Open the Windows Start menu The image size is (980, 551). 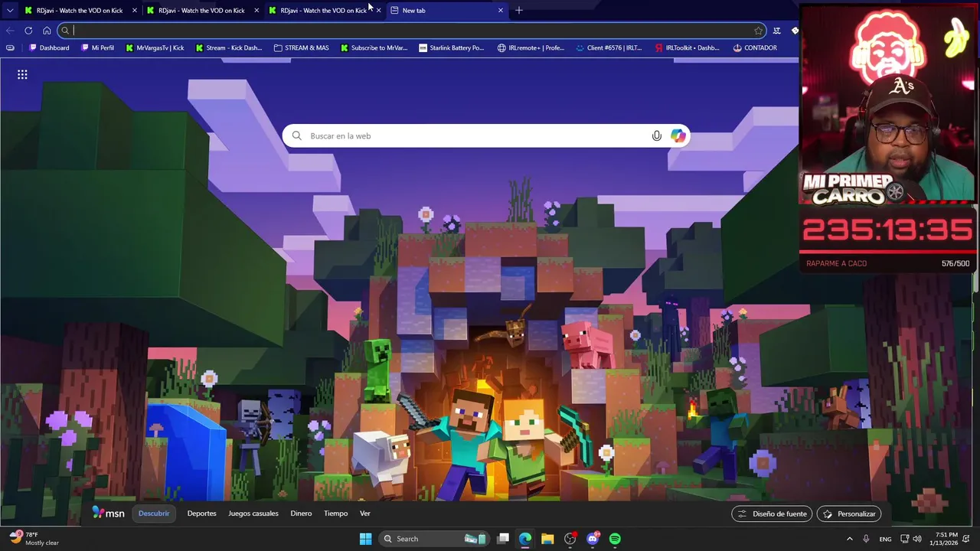tap(366, 539)
